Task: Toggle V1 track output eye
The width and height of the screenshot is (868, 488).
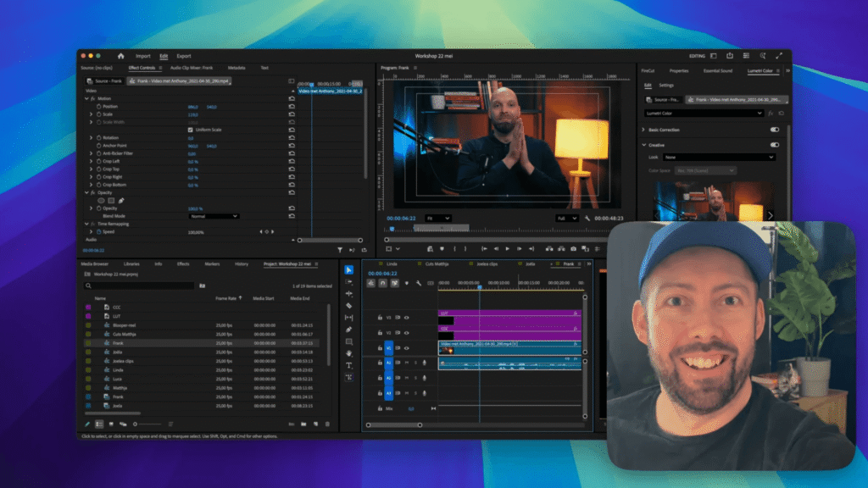Action: [406, 348]
